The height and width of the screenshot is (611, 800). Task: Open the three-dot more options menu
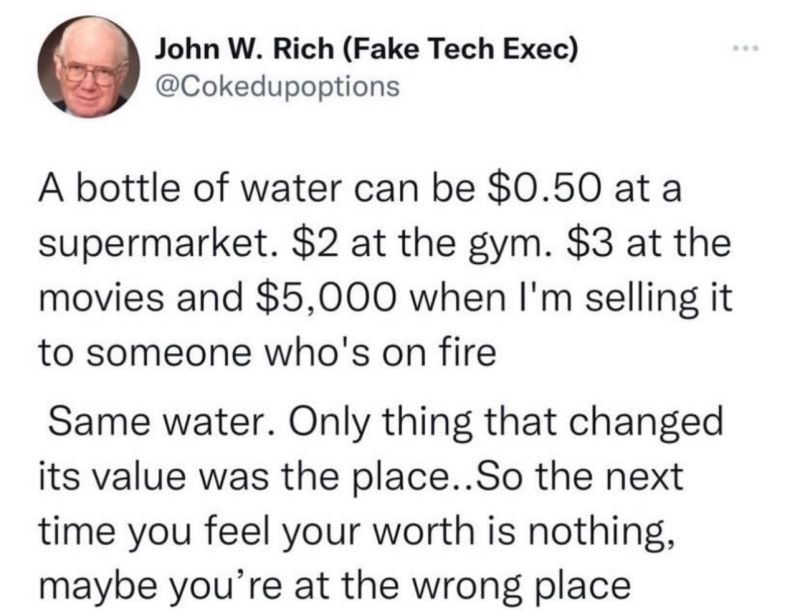coord(746,49)
